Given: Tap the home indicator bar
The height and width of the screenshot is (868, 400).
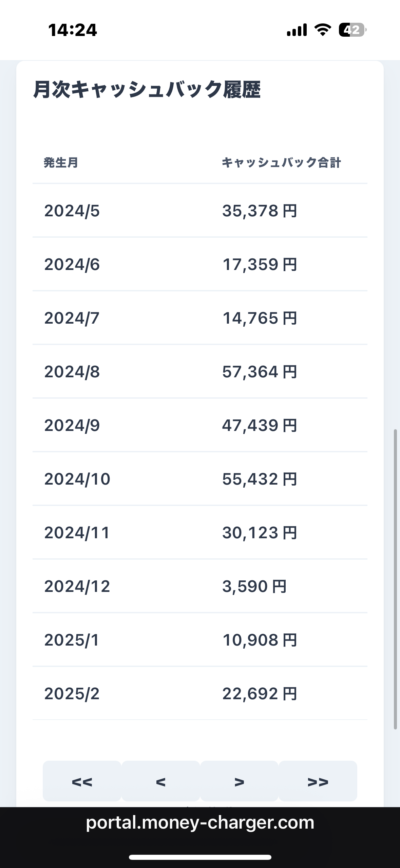Looking at the screenshot, I should tap(200, 857).
